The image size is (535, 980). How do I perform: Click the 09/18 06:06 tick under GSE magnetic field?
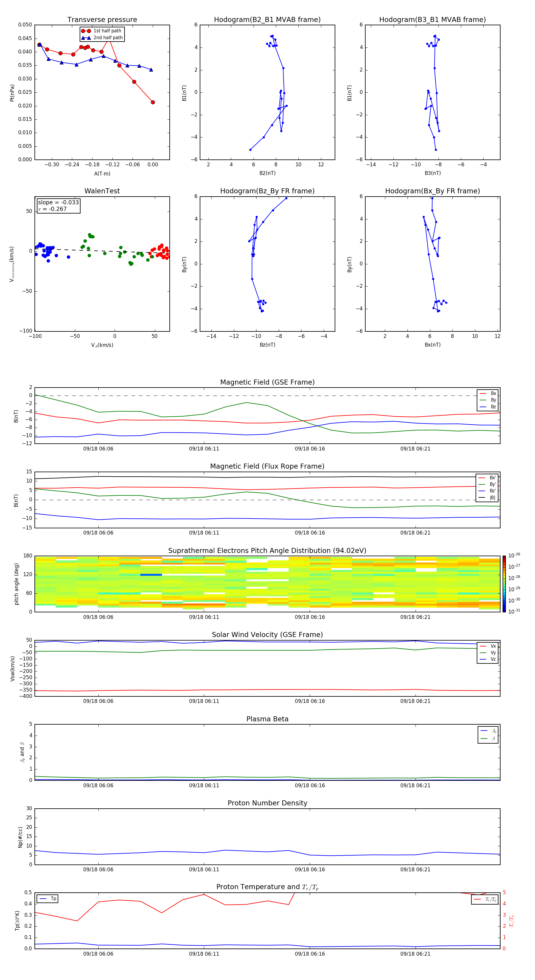pos(98,448)
